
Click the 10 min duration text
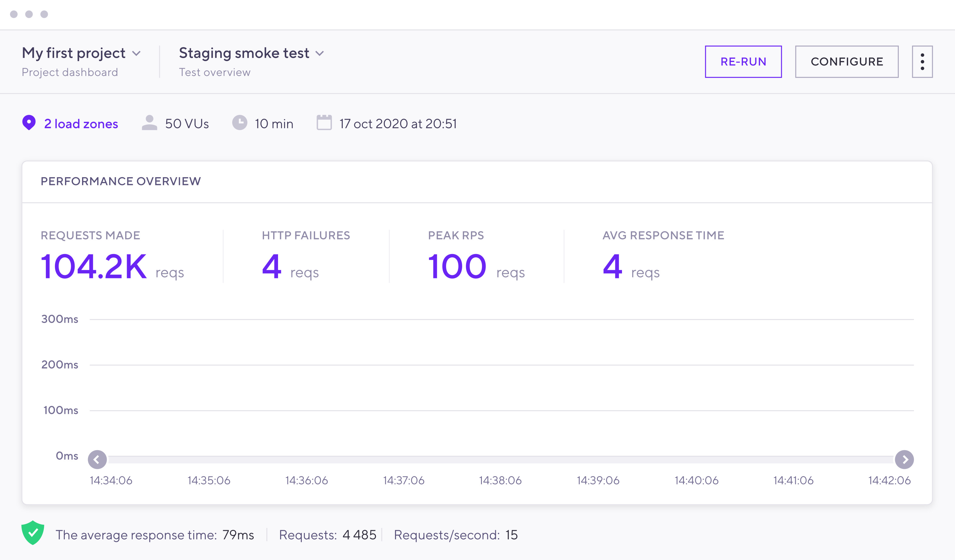[274, 124]
